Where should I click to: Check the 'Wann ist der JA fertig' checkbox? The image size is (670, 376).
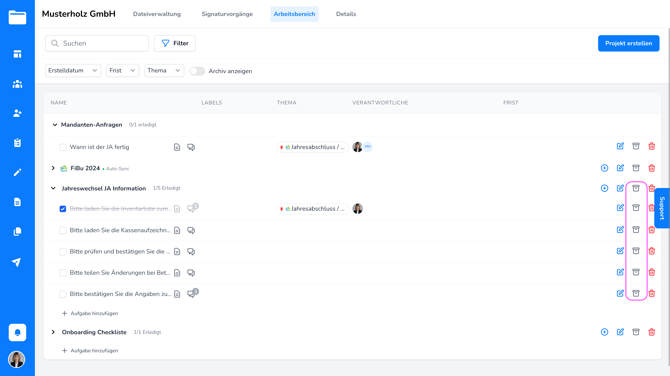(63, 147)
